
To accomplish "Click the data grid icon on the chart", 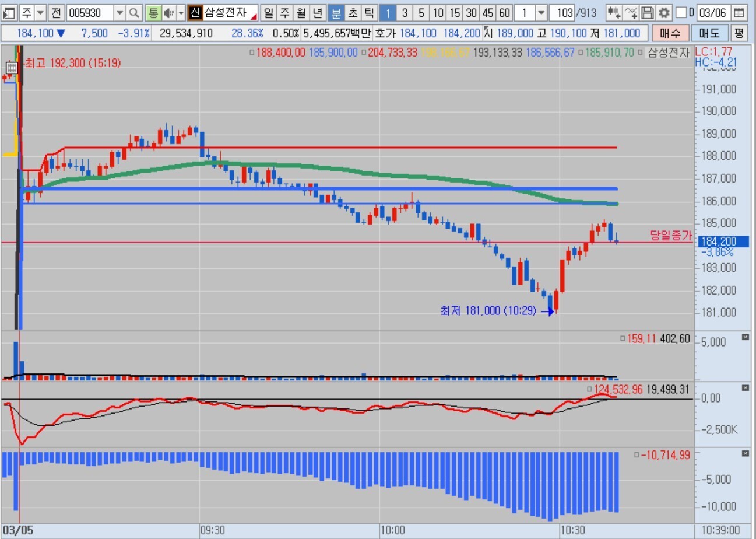I will coord(12,67).
